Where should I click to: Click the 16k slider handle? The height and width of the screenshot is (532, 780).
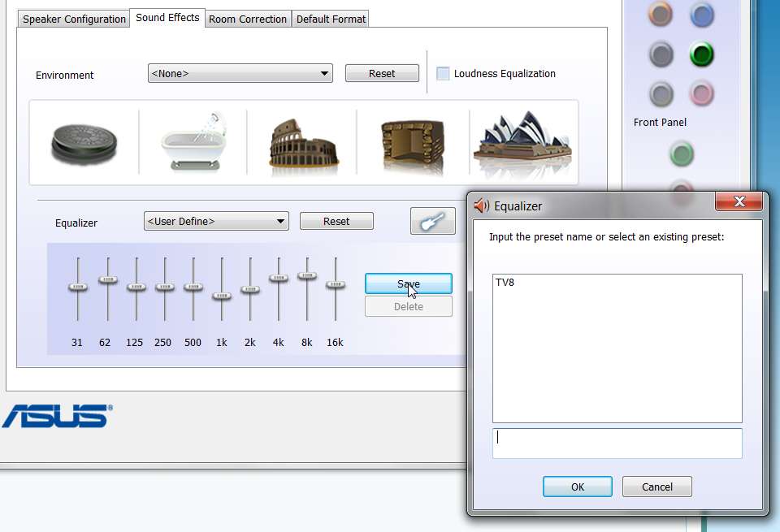336,284
